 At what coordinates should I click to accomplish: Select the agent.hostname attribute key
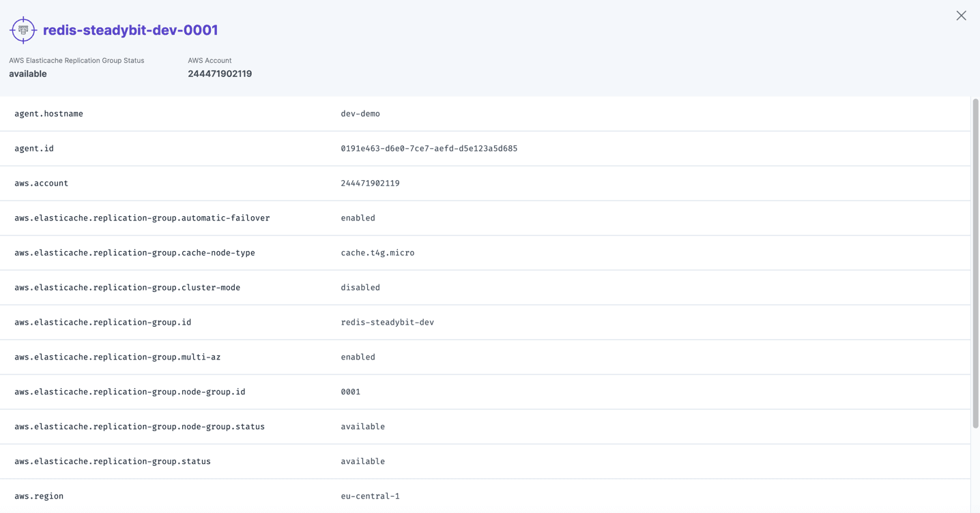[48, 114]
